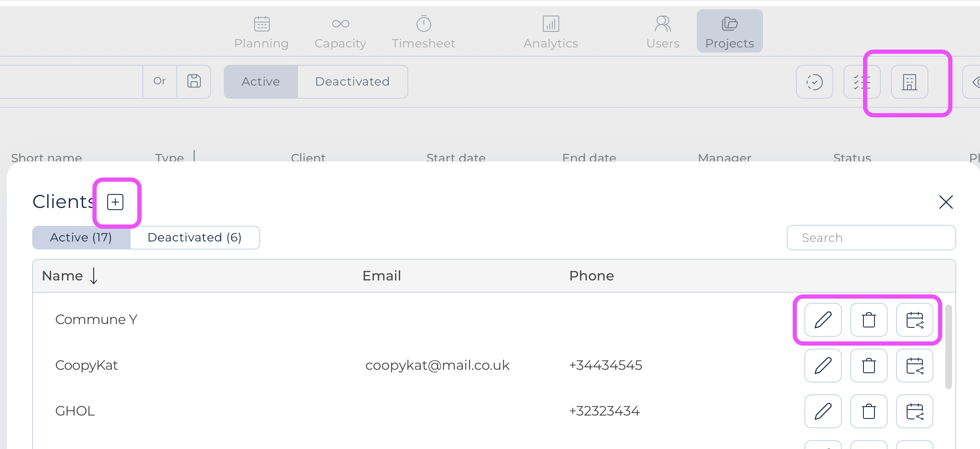This screenshot has width=980, height=449.
Task: Share calendar for Commune Y client
Action: [x=914, y=320]
